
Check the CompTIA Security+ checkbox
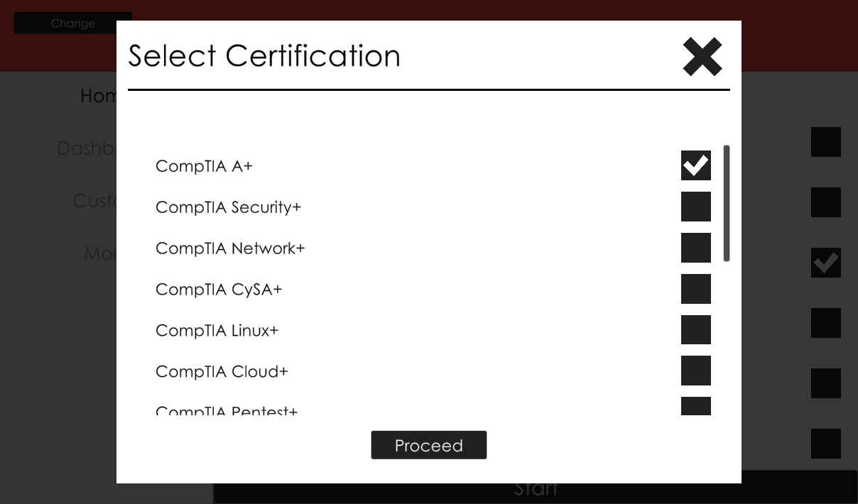[695, 207]
